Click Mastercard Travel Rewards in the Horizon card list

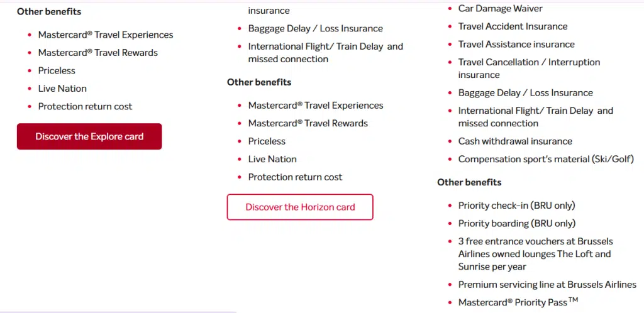coord(308,123)
